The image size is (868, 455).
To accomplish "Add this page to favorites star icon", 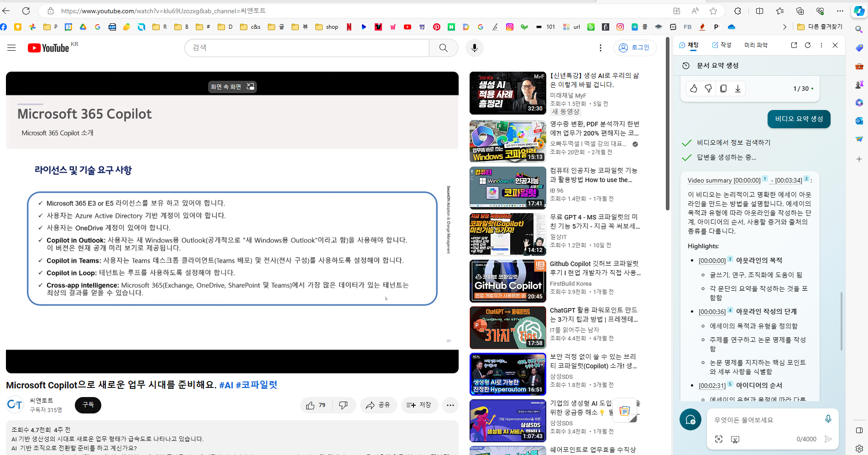I will tap(713, 11).
